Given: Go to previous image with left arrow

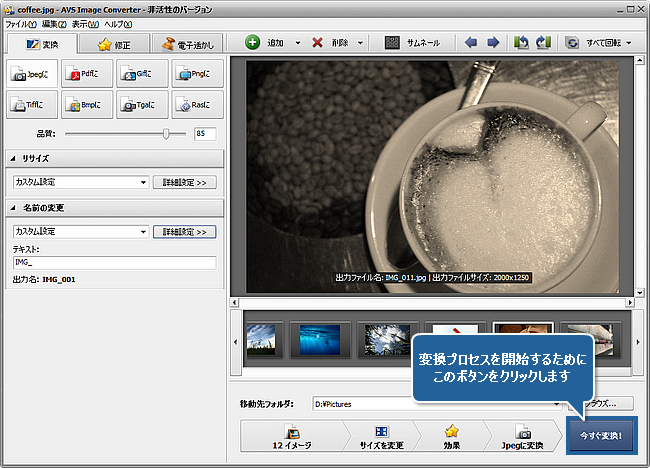Looking at the screenshot, I should tap(471, 42).
